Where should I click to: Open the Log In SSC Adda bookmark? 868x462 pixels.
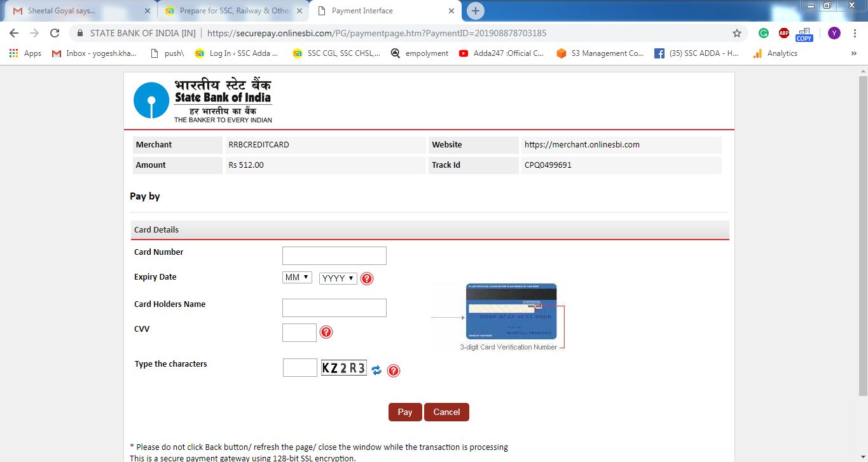pos(237,53)
